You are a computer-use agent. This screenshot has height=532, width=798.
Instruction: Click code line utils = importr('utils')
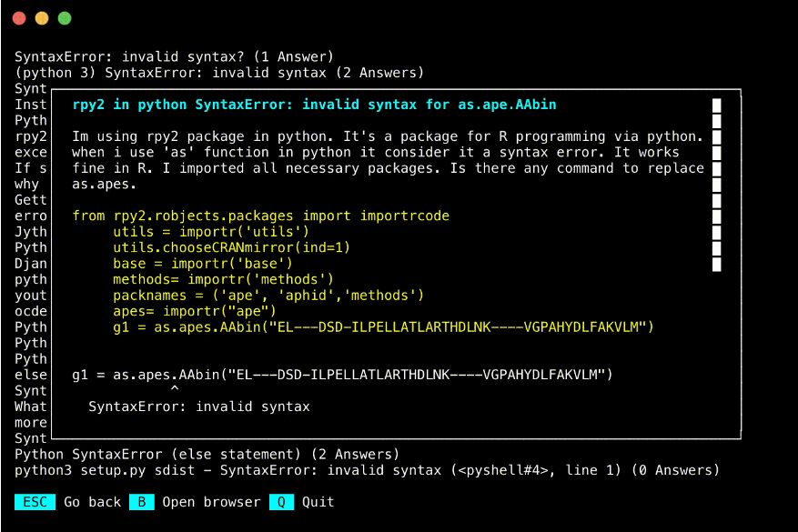click(x=211, y=232)
